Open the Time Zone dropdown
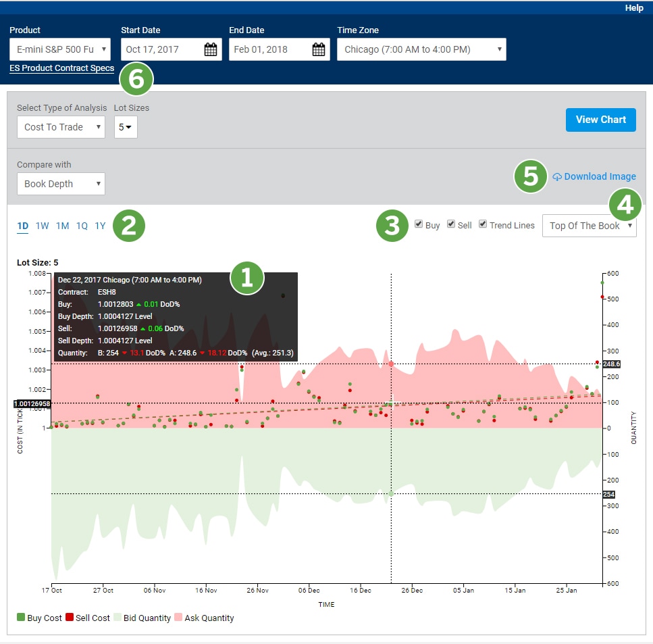The image size is (653, 644). point(421,49)
